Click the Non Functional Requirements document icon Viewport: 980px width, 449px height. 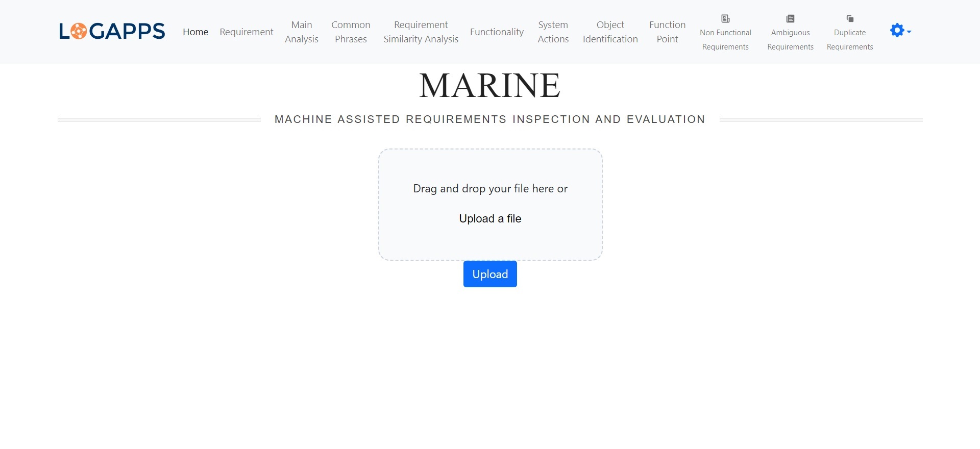tap(725, 19)
